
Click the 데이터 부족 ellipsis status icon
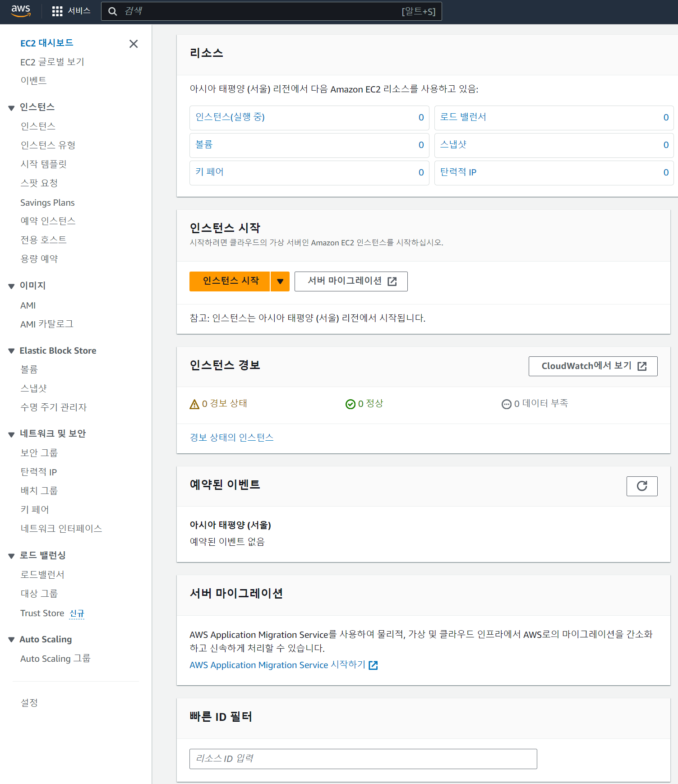pos(507,404)
